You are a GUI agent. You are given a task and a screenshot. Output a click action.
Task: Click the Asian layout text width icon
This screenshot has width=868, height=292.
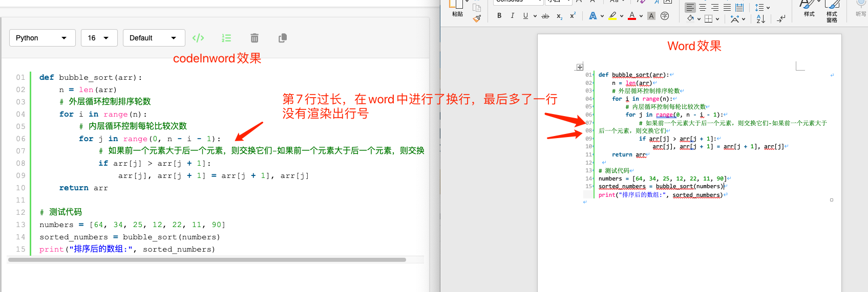tap(735, 19)
